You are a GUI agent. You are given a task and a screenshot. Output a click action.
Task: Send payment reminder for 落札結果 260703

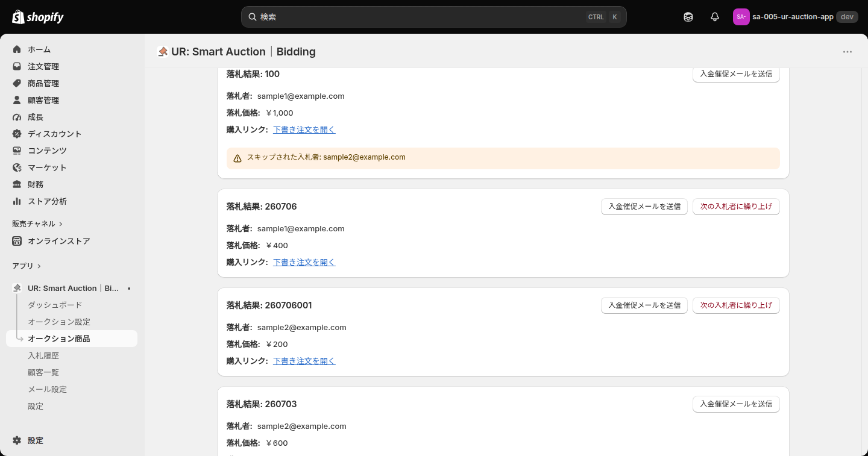pyautogui.click(x=736, y=404)
